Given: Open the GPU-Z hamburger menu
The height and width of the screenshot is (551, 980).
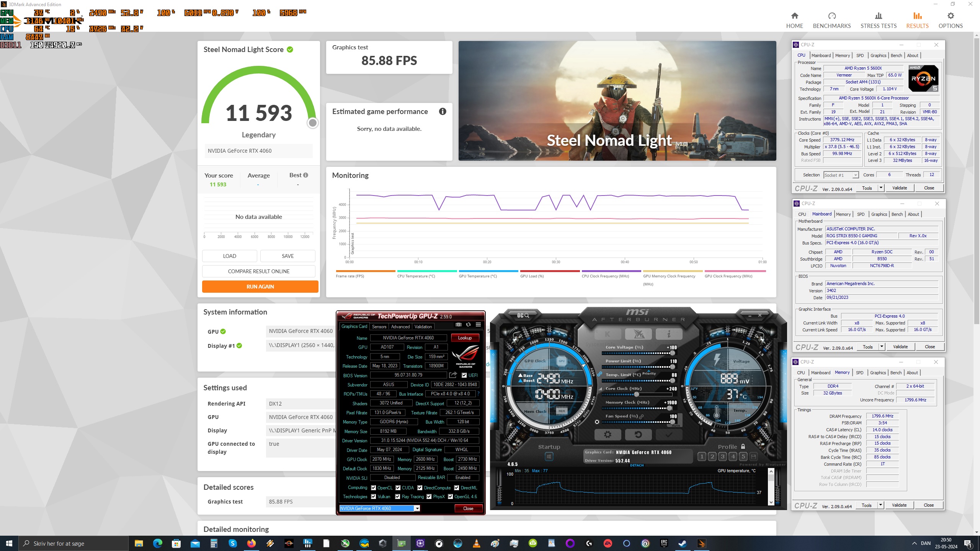Looking at the screenshot, I should point(478,325).
